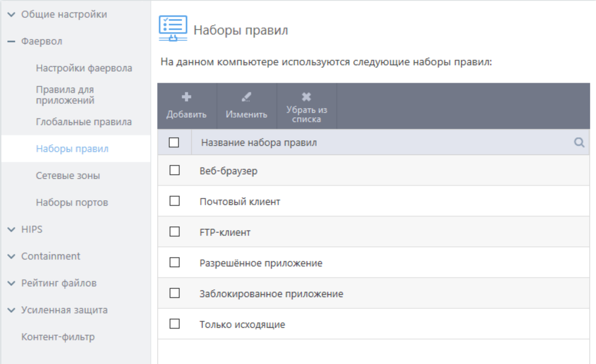Collapse the Фаервол section
596x364 pixels.
pos(12,41)
